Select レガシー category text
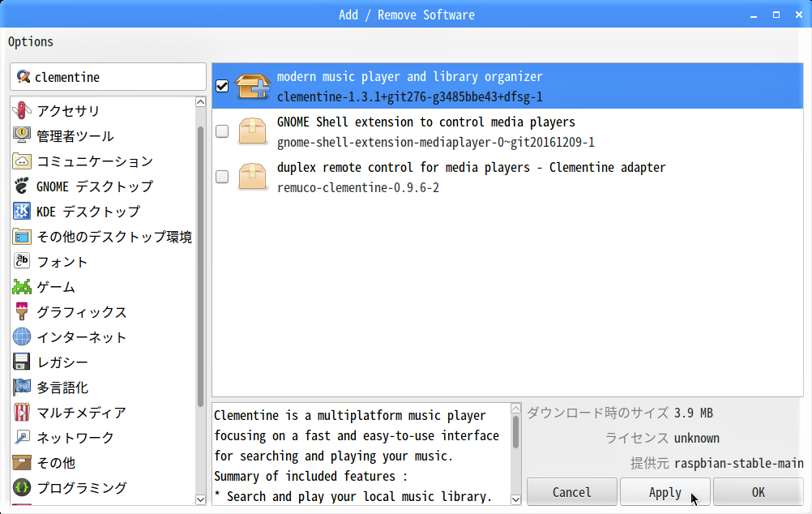This screenshot has width=812, height=514. click(62, 362)
